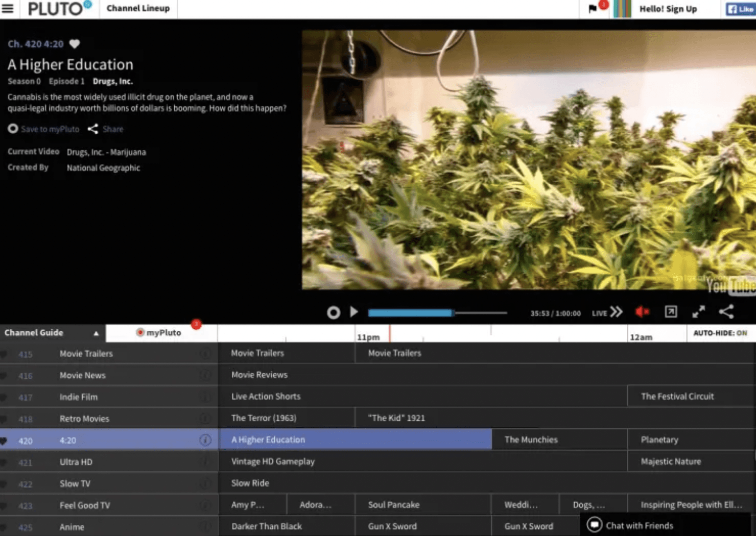Select Slow TV channel row
756x536 pixels.
click(108, 484)
